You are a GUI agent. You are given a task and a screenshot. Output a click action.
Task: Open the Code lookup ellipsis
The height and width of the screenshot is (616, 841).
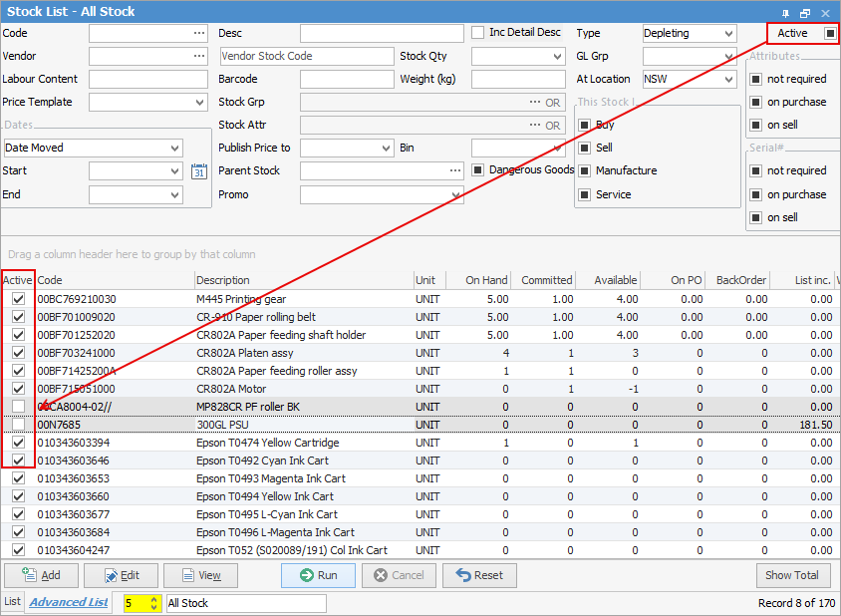pos(199,33)
